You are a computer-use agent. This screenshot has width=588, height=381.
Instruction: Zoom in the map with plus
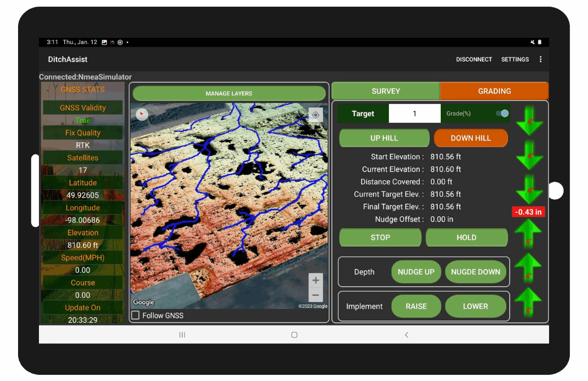[x=316, y=280]
